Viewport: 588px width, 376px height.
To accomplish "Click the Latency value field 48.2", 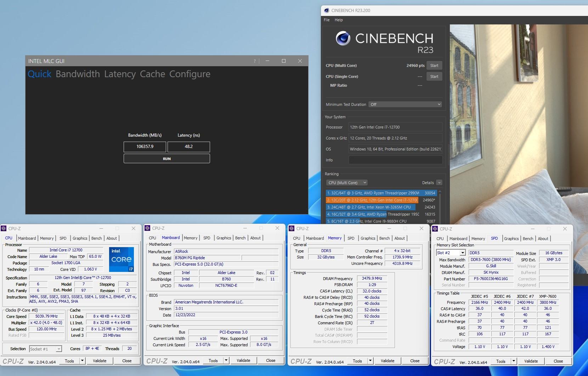I will pos(188,147).
